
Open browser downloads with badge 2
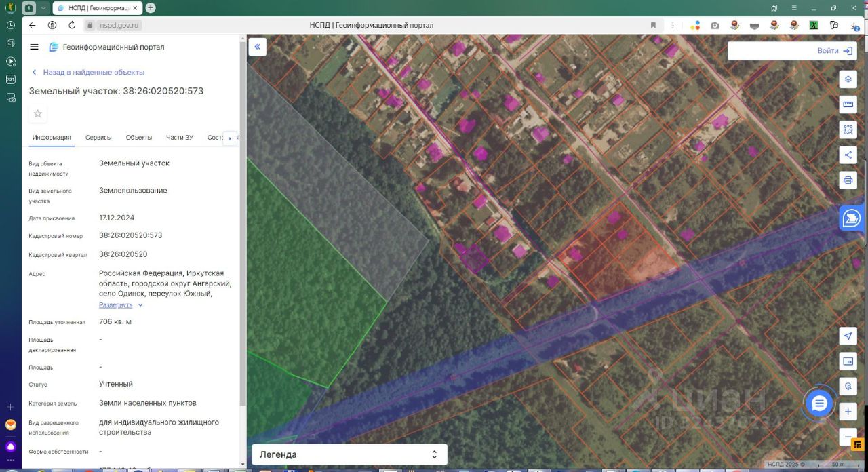(x=854, y=25)
